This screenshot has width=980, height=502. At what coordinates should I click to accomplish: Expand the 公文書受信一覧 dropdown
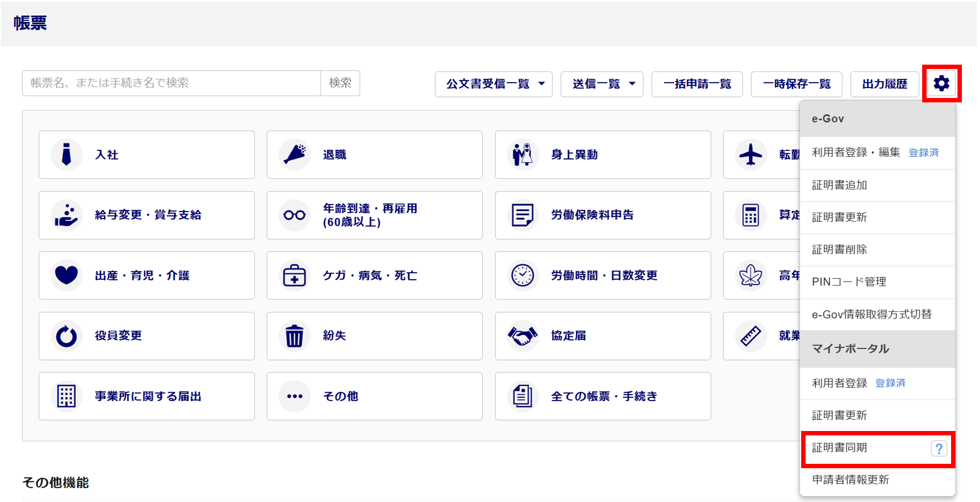[493, 84]
